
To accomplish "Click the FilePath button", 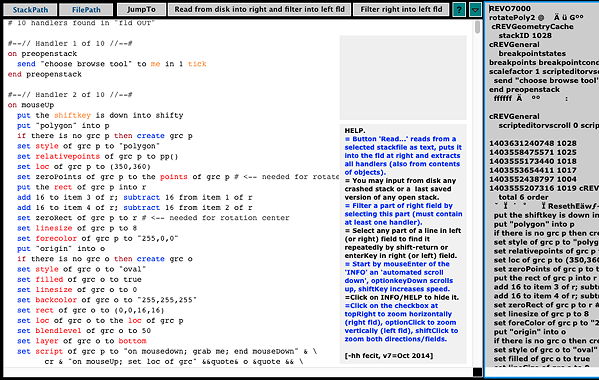I will coord(86,9).
